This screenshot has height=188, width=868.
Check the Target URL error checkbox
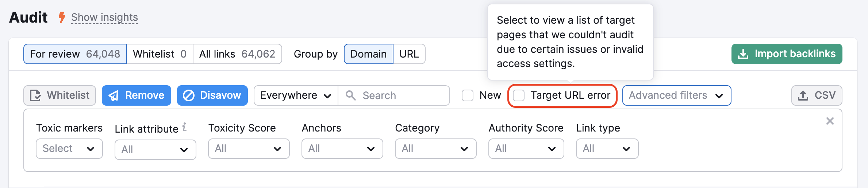[x=519, y=95]
